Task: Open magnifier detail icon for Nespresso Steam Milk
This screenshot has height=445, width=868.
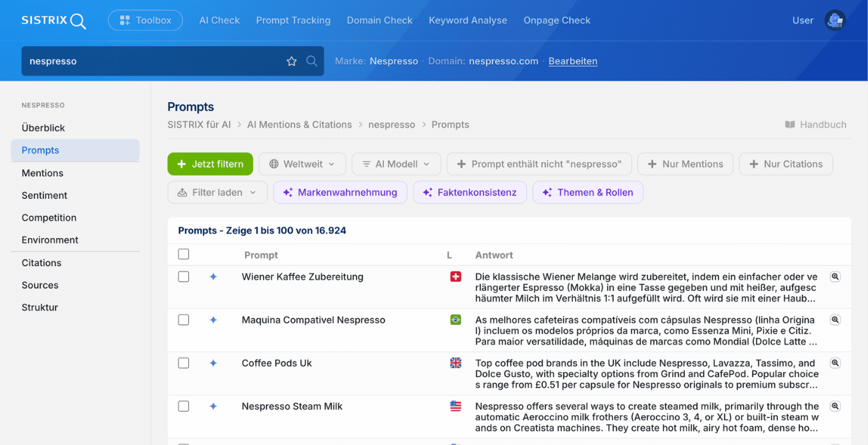Action: [x=835, y=406]
